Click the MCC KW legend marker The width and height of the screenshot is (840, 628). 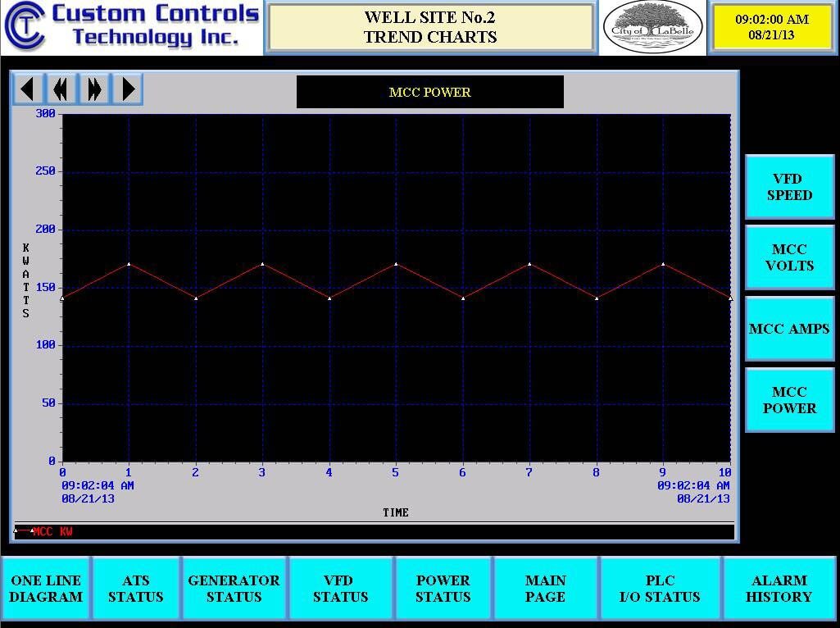[x=23, y=531]
